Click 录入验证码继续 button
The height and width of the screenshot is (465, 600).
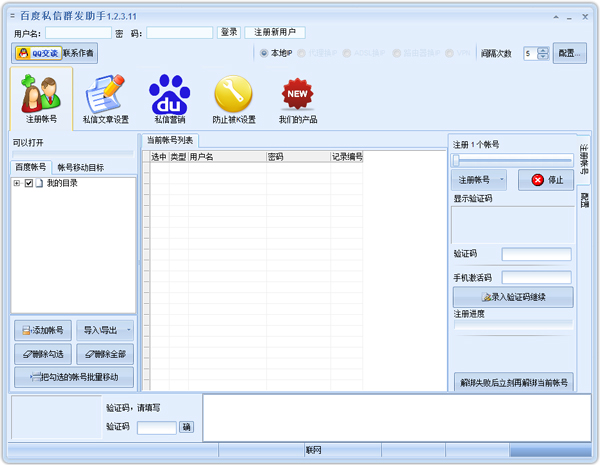(x=513, y=297)
